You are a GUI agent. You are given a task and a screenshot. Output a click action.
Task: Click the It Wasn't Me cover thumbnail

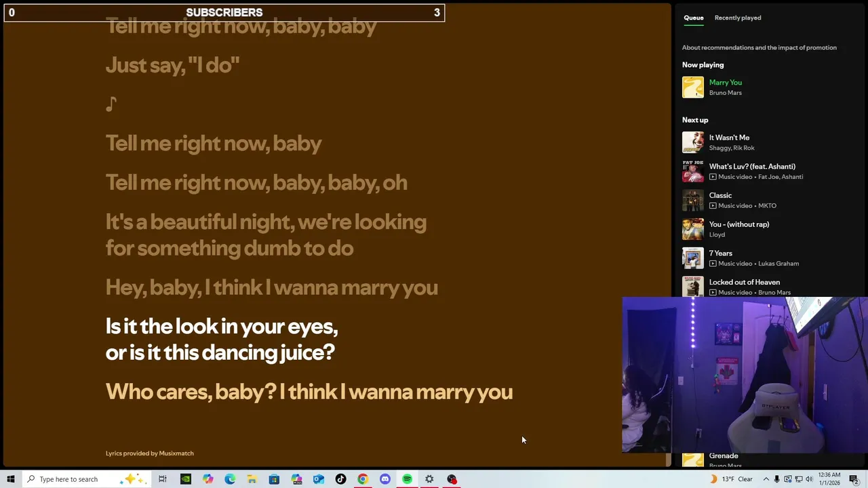(693, 142)
